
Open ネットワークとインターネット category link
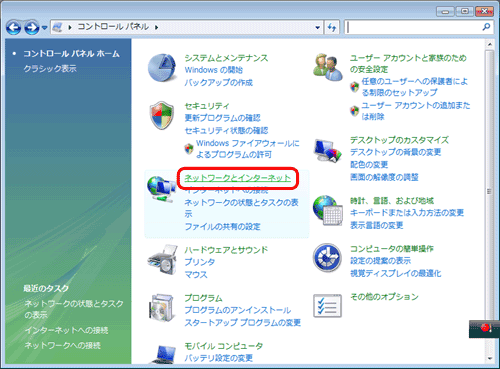coord(238,178)
